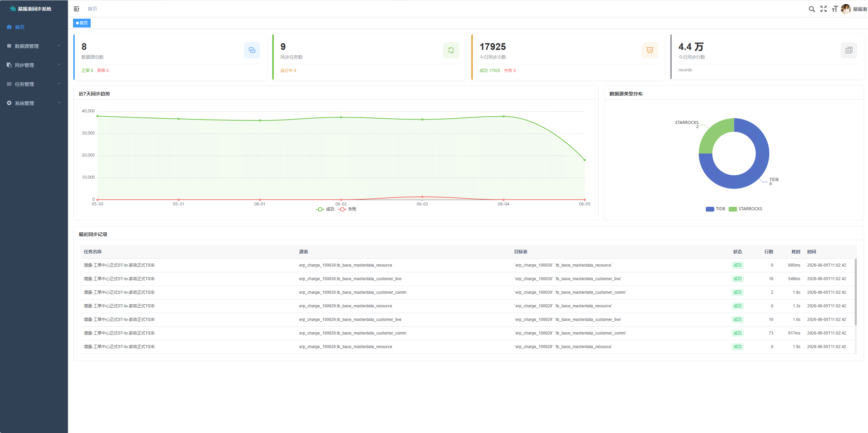Open the font size setting icon
This screenshot has width=868, height=433.
point(835,9)
